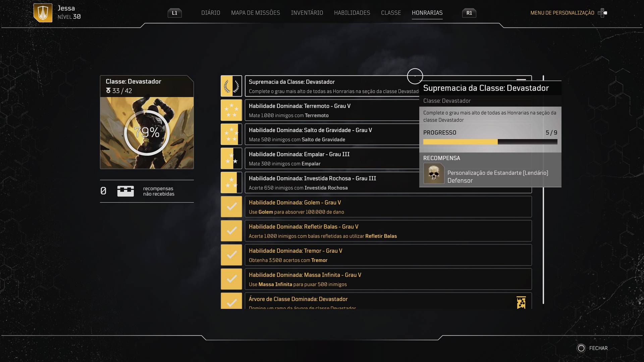Select the Massa Infinita Grau V accolade row
644x362 pixels.
point(388,279)
